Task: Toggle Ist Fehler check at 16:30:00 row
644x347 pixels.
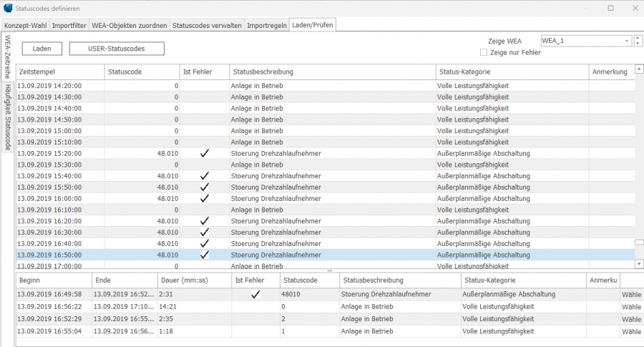Action: point(205,233)
